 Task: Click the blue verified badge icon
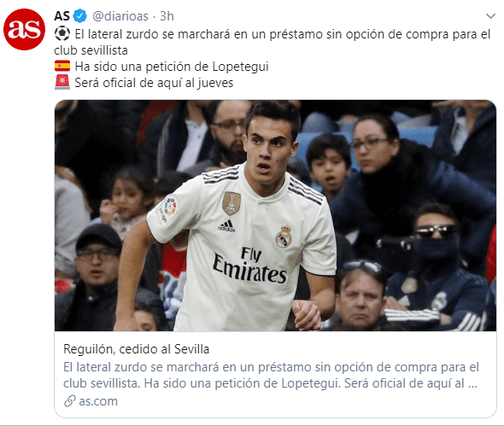pos(79,15)
